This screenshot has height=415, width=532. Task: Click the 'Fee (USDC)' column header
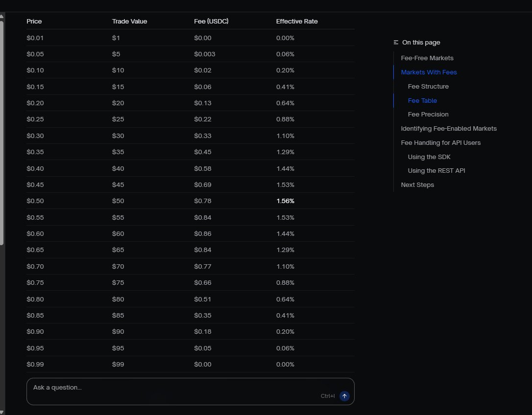211,22
